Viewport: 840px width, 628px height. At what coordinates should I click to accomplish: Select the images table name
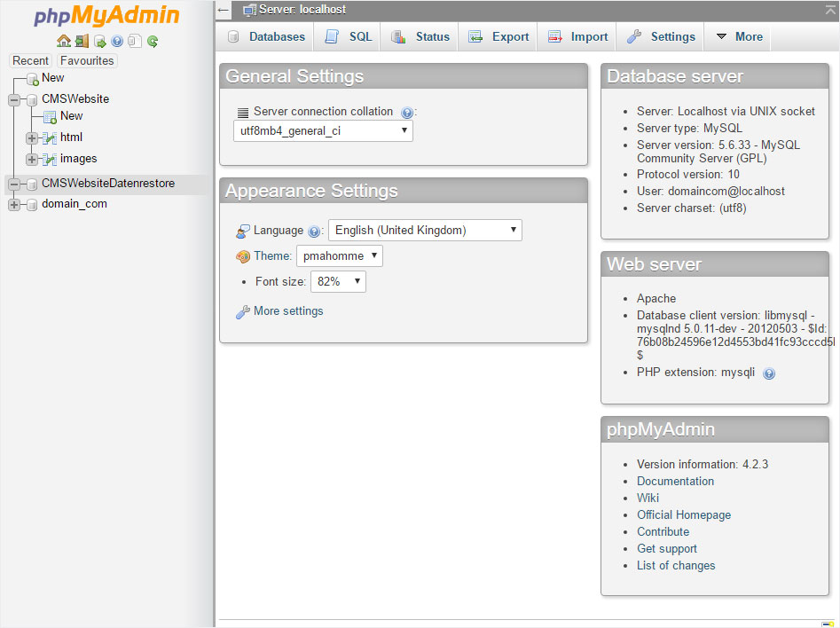coord(79,159)
